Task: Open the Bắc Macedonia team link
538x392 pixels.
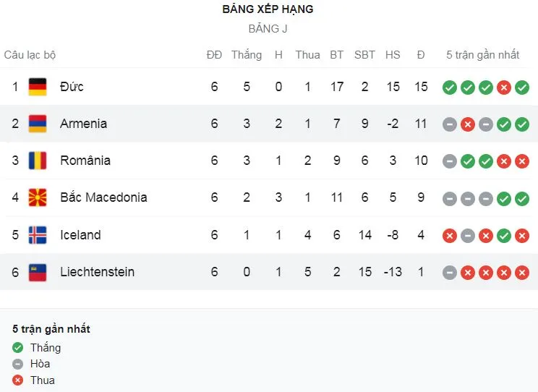Action: pos(103,197)
